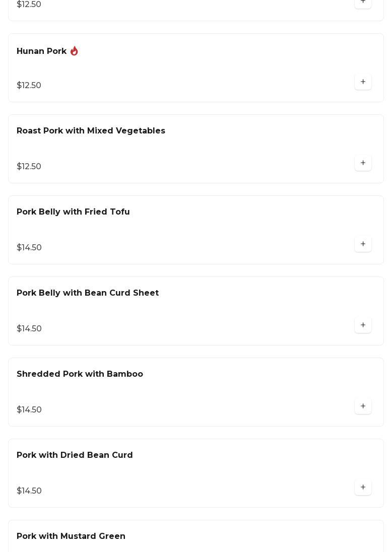Add Pork Belly with Fried Tofu
Viewport: 392px width, 552px height.
pos(363,244)
